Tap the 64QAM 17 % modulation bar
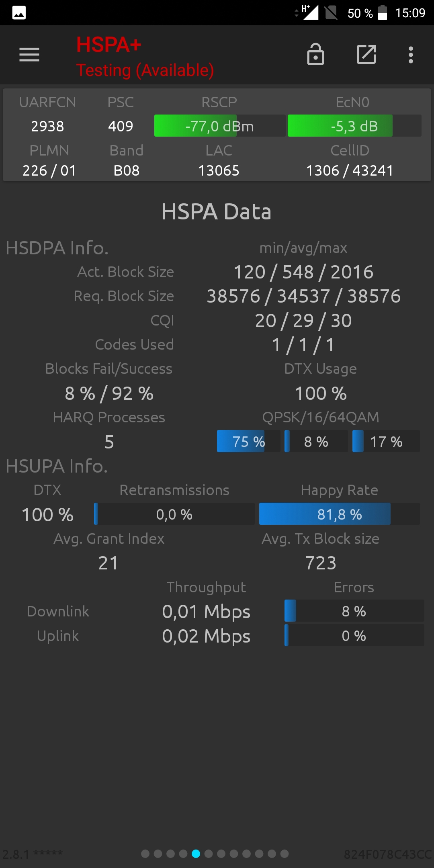The width and height of the screenshot is (434, 868). (386, 441)
